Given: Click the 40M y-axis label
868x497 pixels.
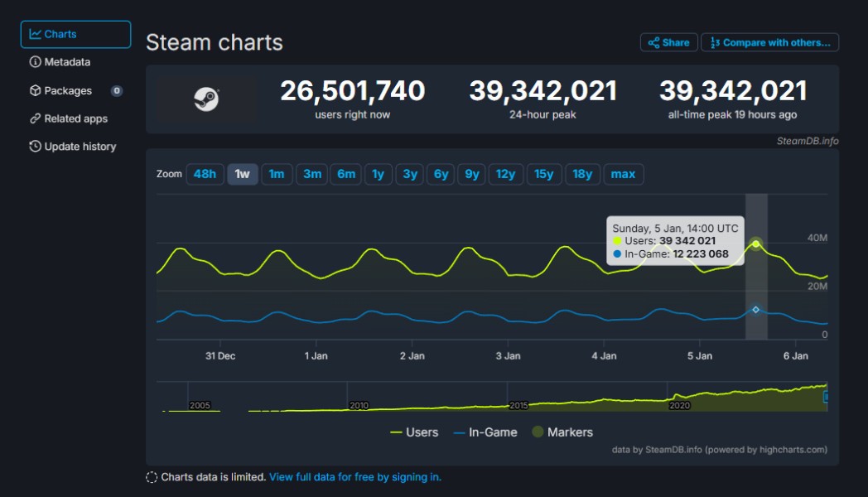Looking at the screenshot, I should [817, 238].
